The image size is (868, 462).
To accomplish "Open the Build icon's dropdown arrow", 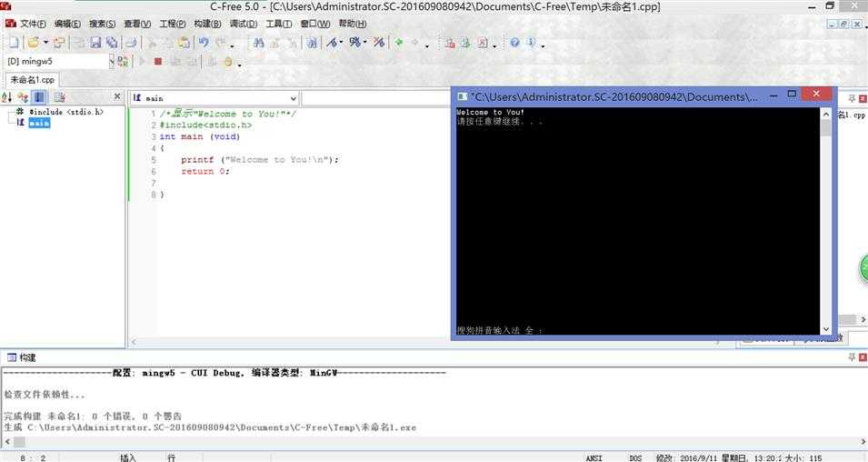I will [x=364, y=42].
